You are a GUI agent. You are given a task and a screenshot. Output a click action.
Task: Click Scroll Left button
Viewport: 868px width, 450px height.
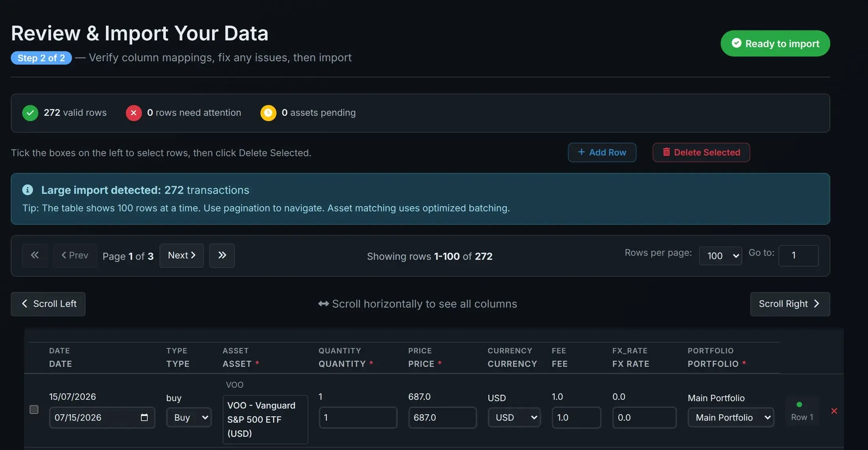pos(48,304)
